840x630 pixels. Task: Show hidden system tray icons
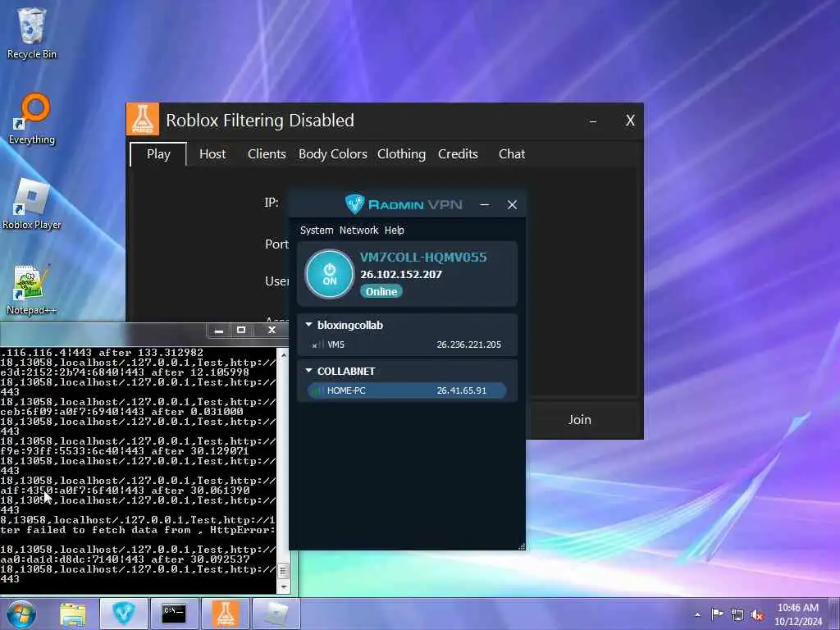pos(697,614)
